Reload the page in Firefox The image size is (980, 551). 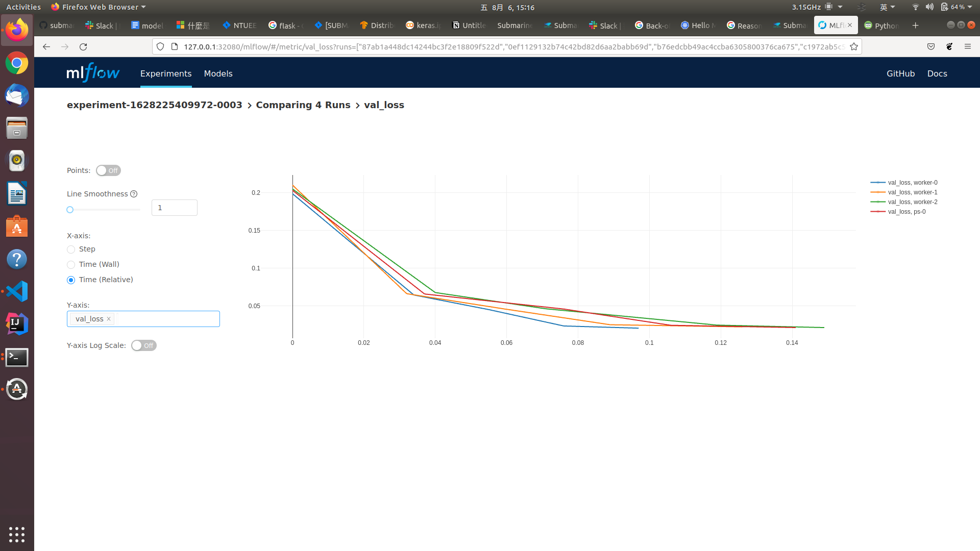pos(83,46)
